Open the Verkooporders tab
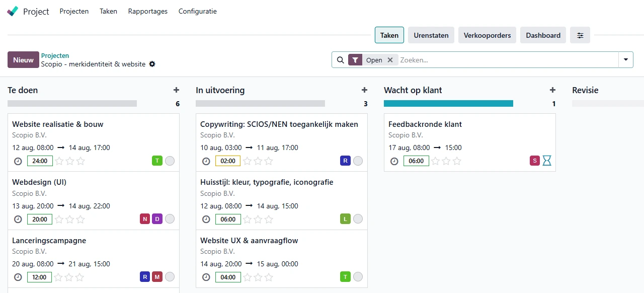644x293 pixels. (x=487, y=35)
